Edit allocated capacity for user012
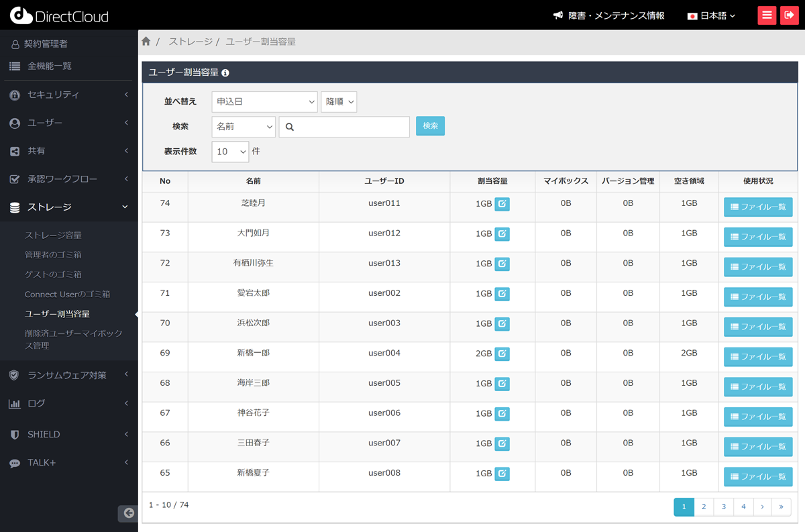The width and height of the screenshot is (805, 532). click(502, 234)
